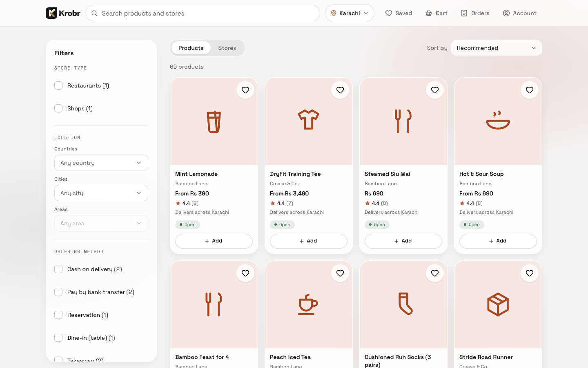Image resolution: width=588 pixels, height=368 pixels.
Task: Focus the Search products and stores field
Action: (x=203, y=13)
